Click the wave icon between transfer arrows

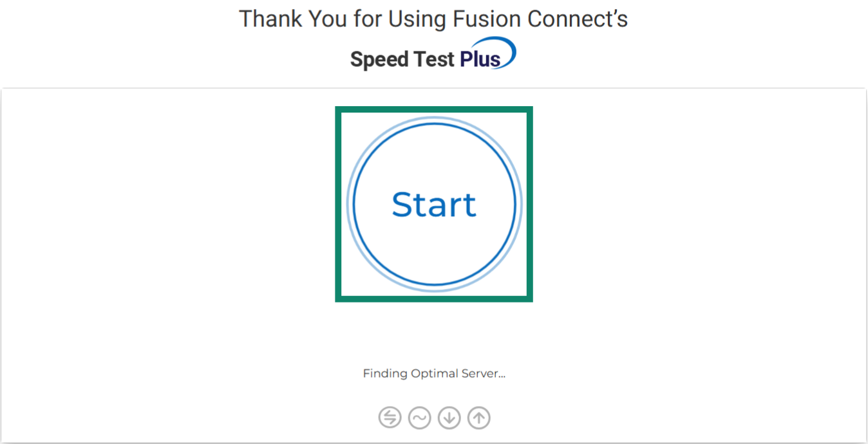pyautogui.click(x=419, y=417)
